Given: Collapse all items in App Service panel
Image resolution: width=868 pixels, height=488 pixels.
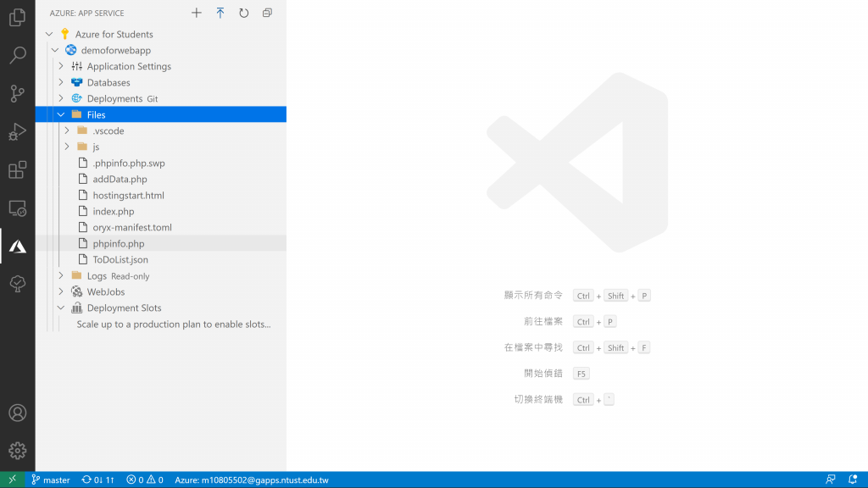Looking at the screenshot, I should tap(267, 13).
